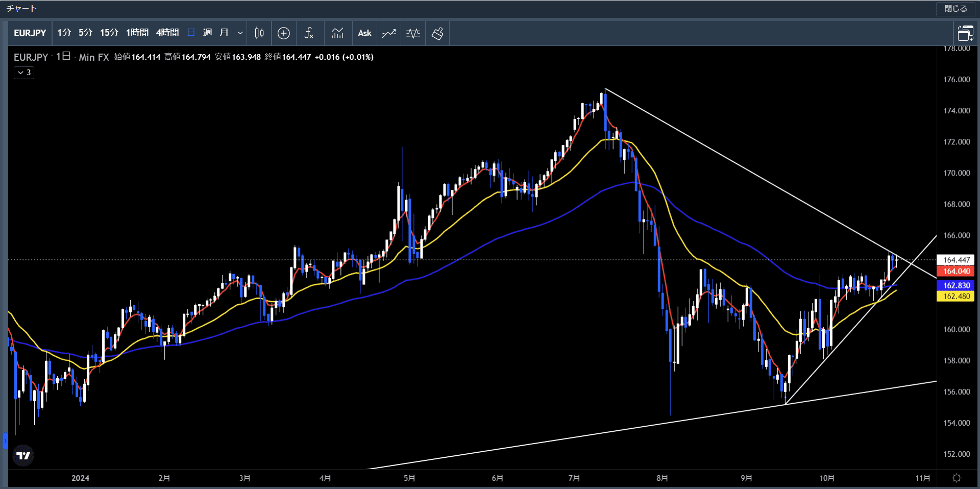Switch to the 5分 timeframe

click(85, 33)
